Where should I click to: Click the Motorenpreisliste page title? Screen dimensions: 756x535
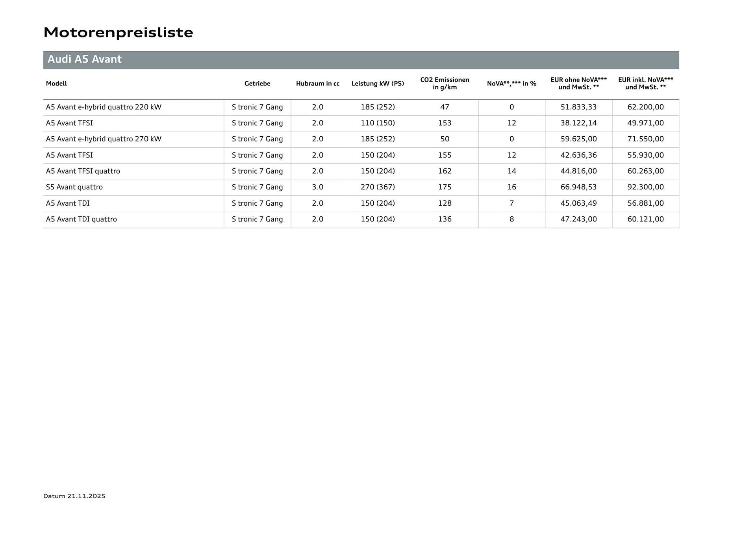point(118,32)
